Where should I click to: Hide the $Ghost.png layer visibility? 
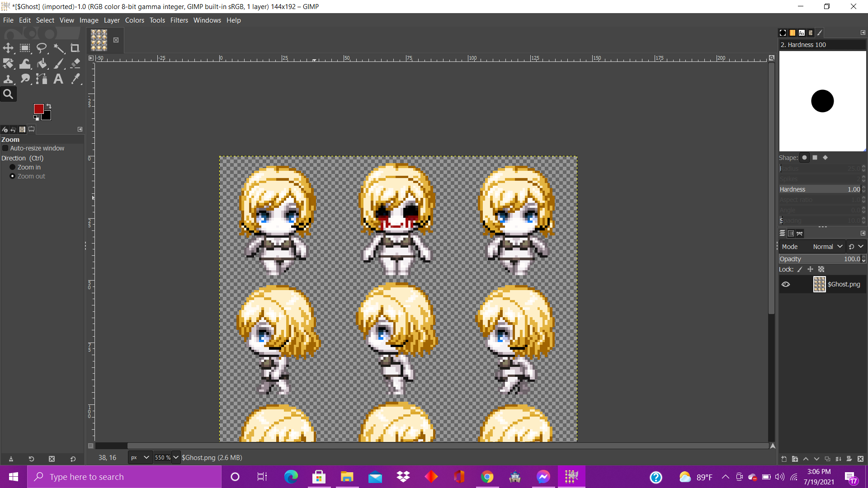coord(786,284)
